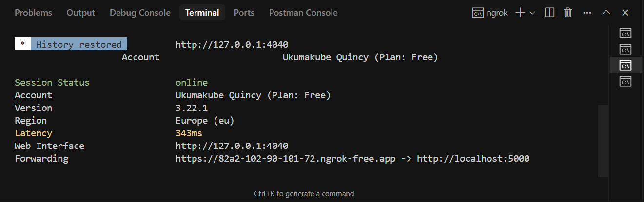
Task: Open the Debug Console tab
Action: [x=140, y=13]
